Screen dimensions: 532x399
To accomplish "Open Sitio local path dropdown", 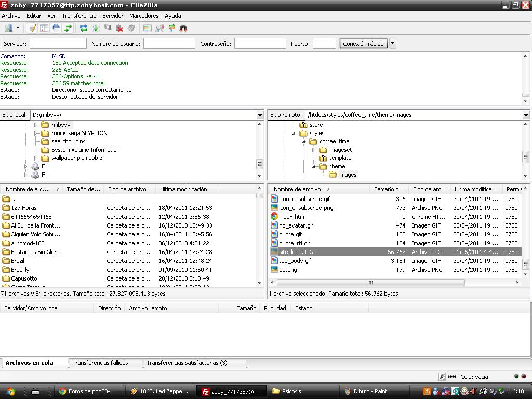I will pyautogui.click(x=260, y=115).
